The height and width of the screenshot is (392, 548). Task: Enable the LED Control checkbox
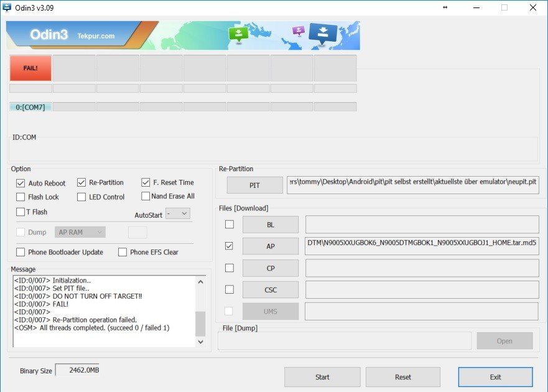click(x=81, y=197)
